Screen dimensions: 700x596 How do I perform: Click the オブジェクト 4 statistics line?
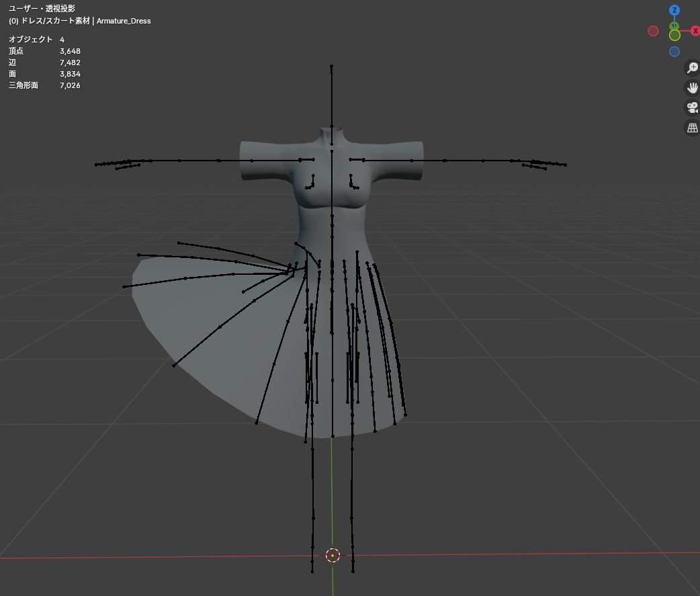[36, 39]
